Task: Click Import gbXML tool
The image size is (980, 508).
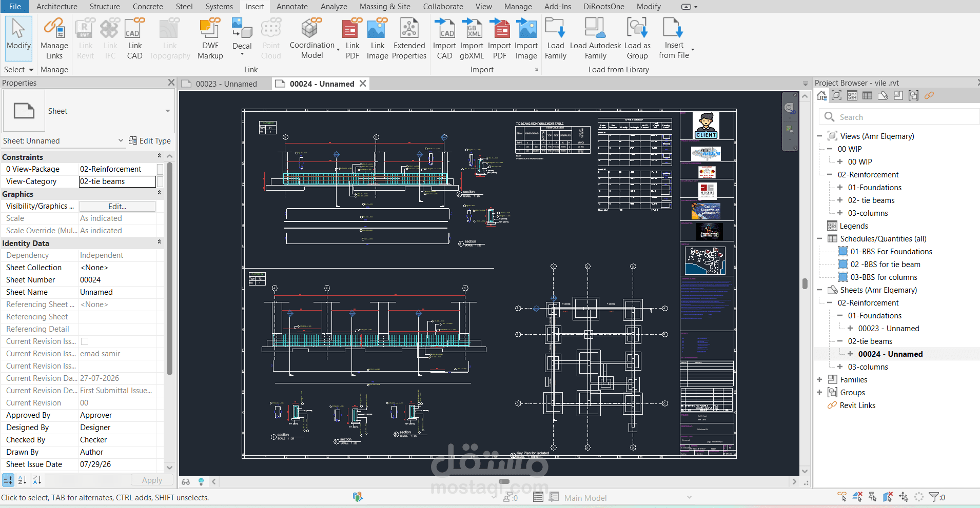Action: click(x=472, y=39)
